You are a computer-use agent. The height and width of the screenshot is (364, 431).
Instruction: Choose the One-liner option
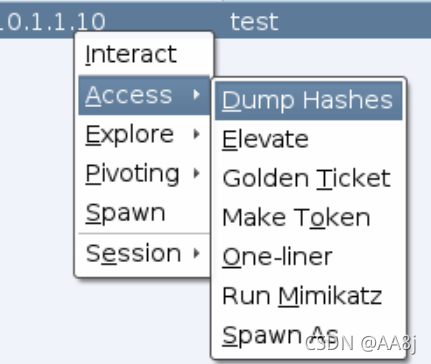309,257
